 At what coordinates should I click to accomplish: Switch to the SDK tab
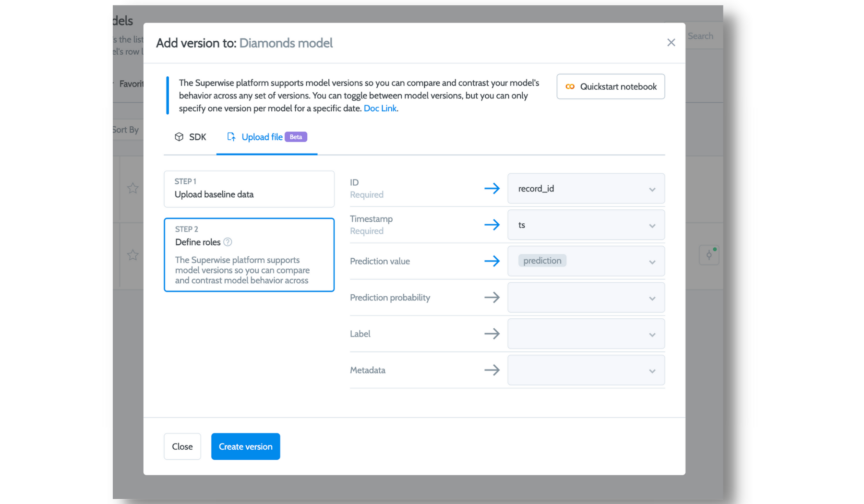tap(190, 137)
